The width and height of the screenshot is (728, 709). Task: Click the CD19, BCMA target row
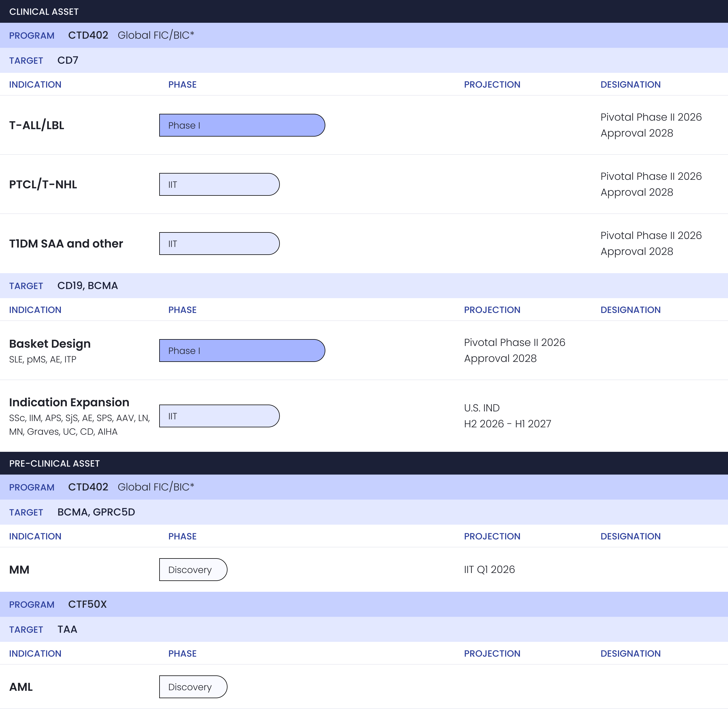(x=88, y=286)
